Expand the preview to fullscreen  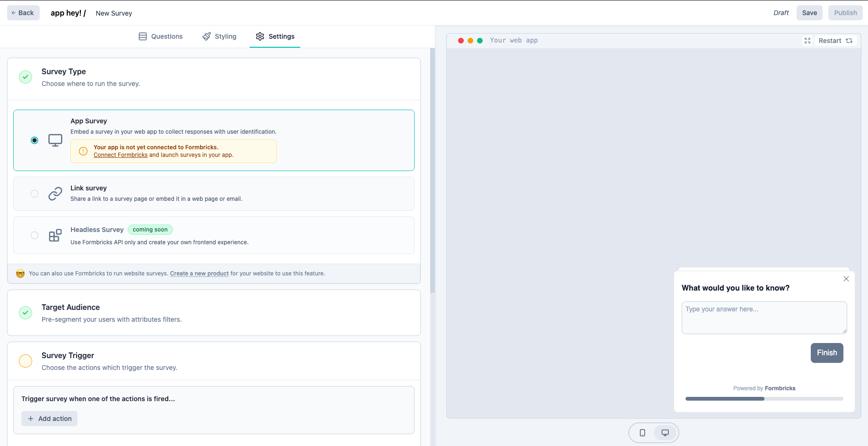point(807,41)
